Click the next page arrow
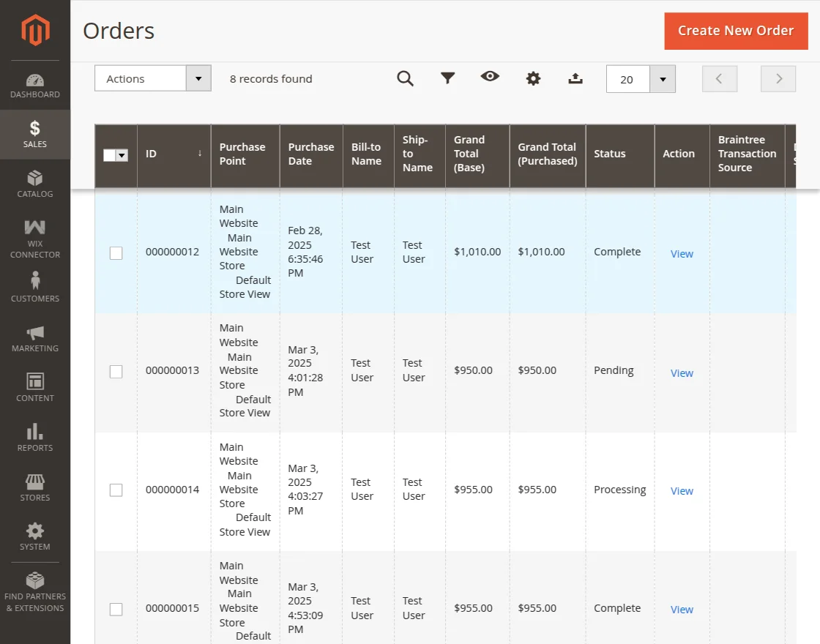 pos(778,78)
